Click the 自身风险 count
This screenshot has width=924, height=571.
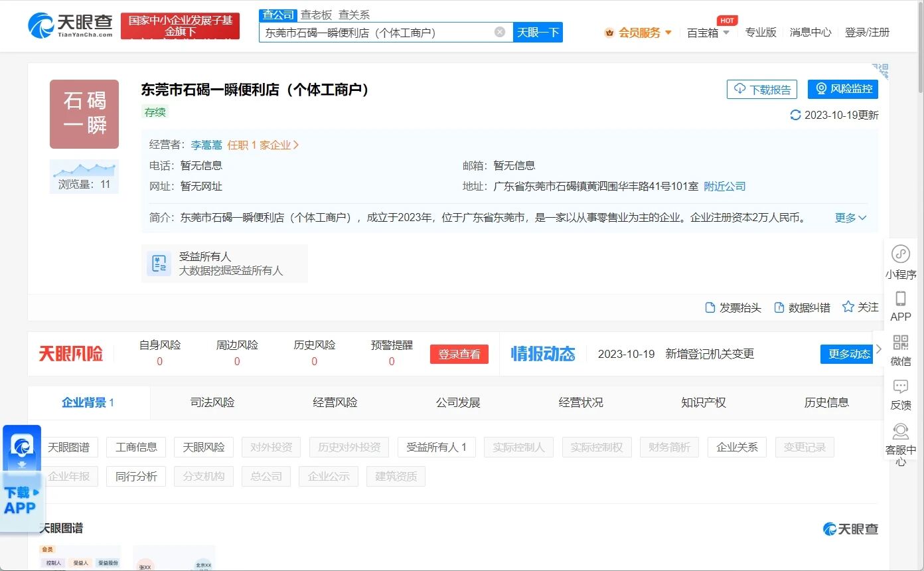tap(159, 361)
